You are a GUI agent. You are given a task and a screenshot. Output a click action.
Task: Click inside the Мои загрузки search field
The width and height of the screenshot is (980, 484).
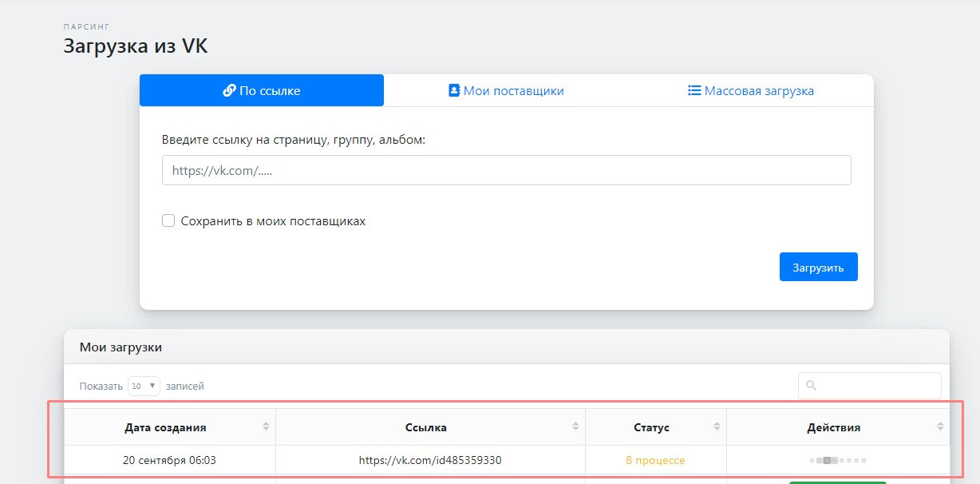[x=878, y=386]
